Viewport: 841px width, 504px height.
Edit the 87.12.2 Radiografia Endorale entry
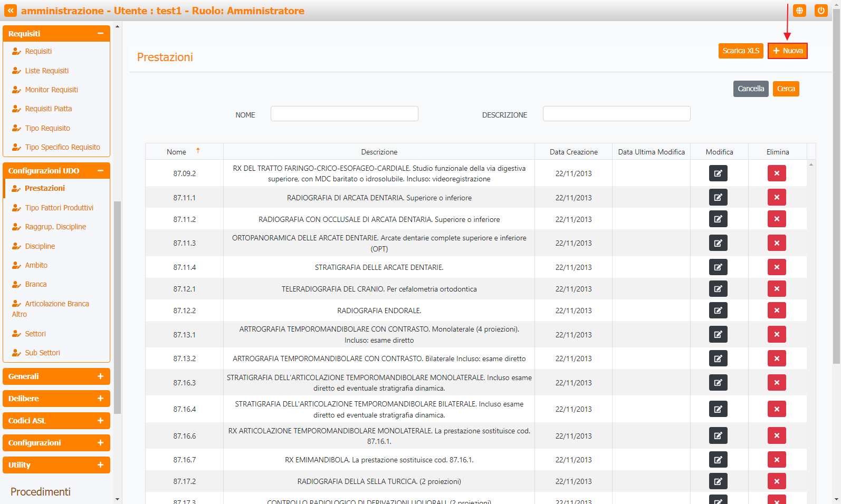coord(718,311)
